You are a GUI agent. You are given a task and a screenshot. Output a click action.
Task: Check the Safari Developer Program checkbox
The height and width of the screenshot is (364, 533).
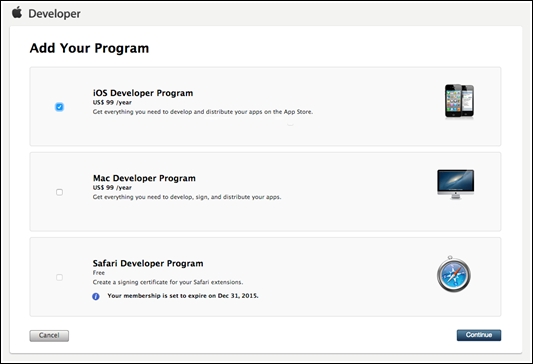point(59,277)
